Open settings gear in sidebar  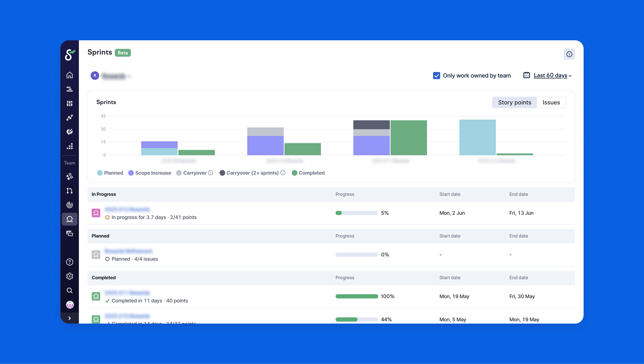point(69,276)
